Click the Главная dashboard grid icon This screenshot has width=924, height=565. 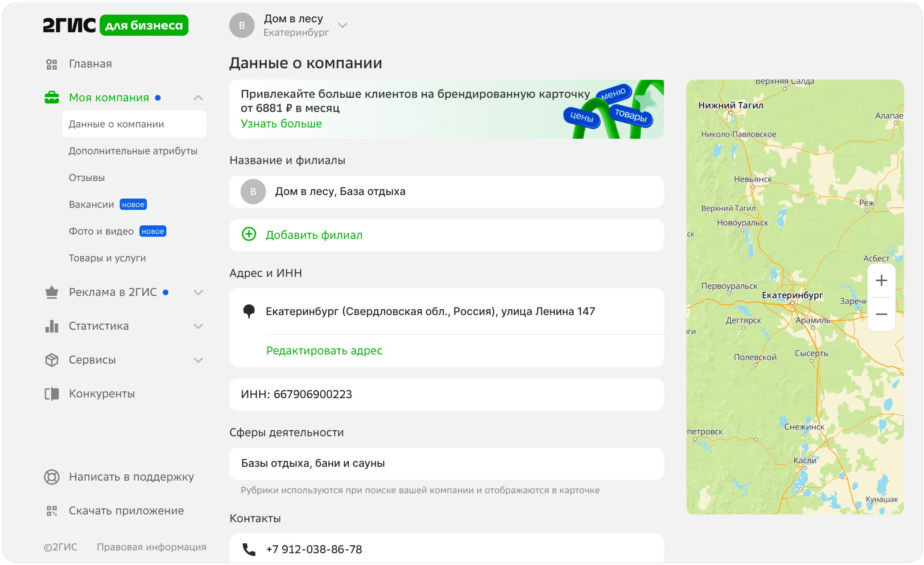click(x=52, y=64)
